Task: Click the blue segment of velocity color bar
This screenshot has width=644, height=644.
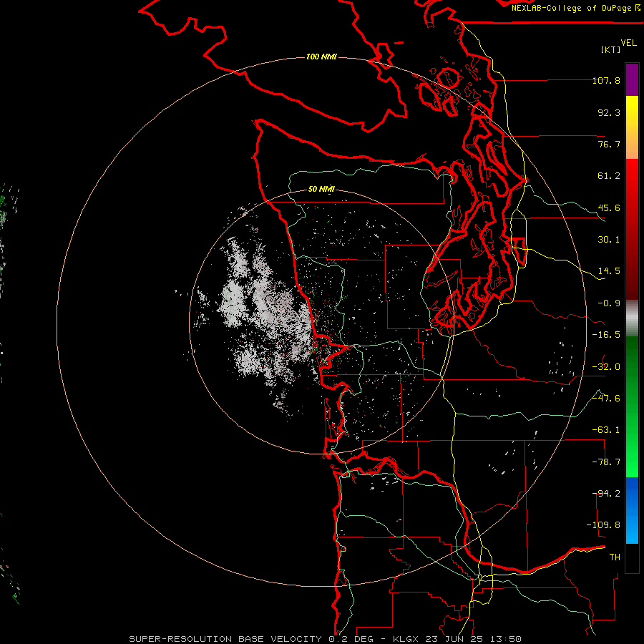Action: (632, 510)
